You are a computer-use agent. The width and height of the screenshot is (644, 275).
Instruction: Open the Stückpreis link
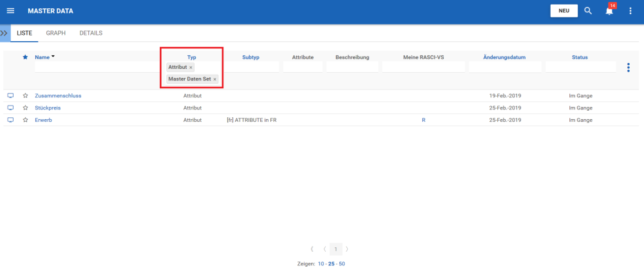click(48, 108)
